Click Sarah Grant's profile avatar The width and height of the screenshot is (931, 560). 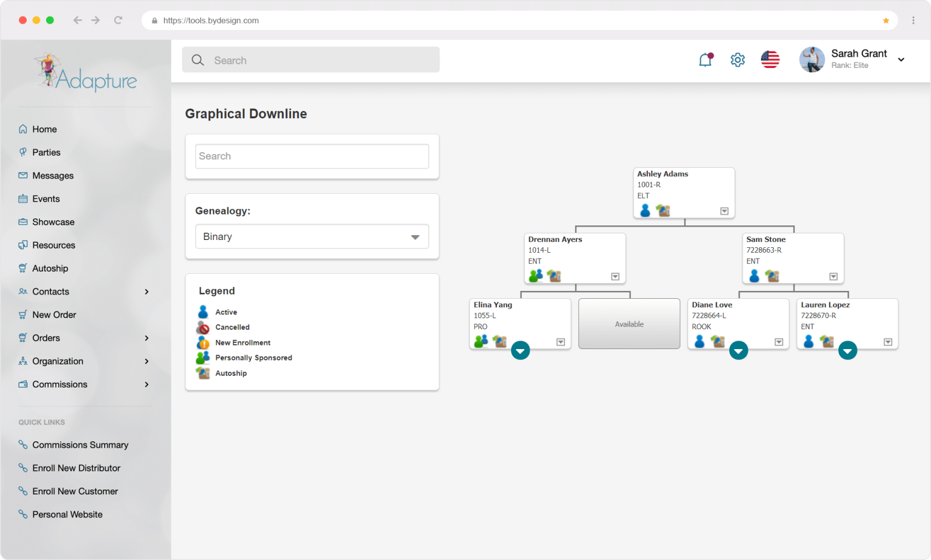tap(812, 60)
